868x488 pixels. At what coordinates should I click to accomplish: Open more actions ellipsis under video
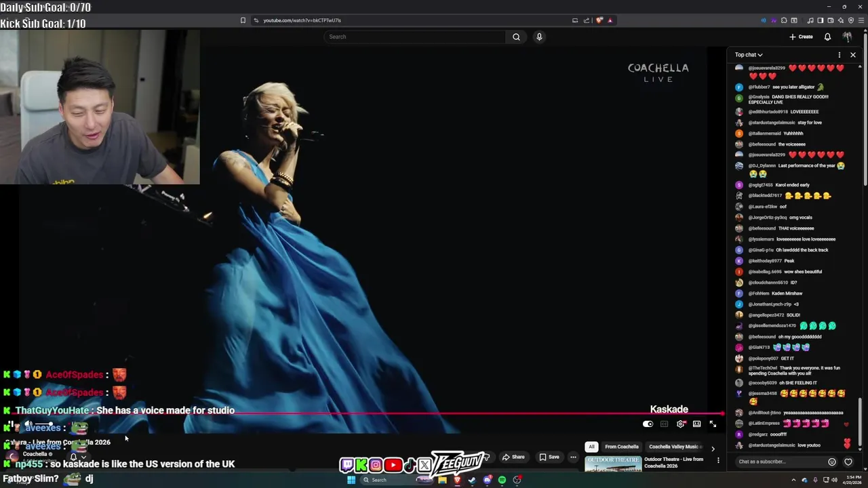click(x=573, y=457)
